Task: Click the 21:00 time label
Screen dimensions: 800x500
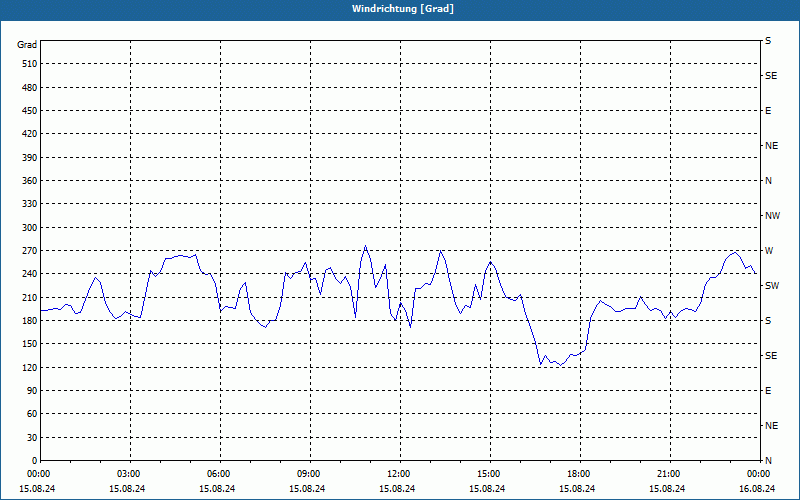Action: tap(670, 474)
